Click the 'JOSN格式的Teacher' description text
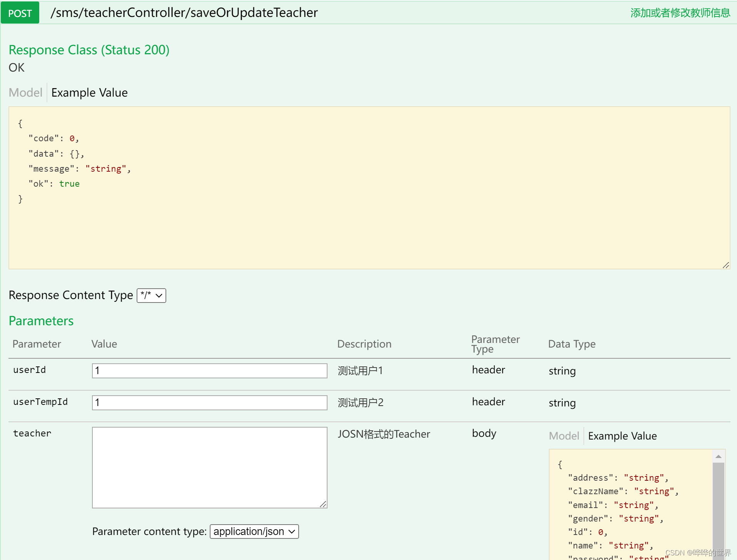The width and height of the screenshot is (737, 560). point(384,434)
